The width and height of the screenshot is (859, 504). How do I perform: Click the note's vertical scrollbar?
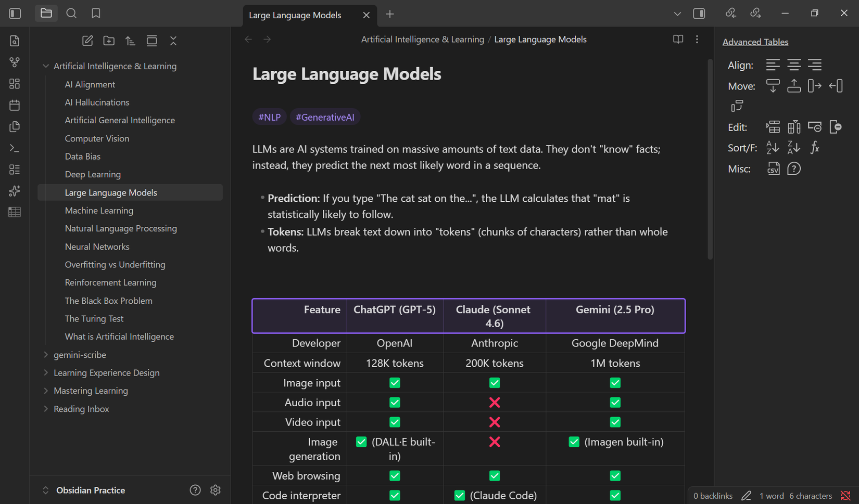click(710, 159)
